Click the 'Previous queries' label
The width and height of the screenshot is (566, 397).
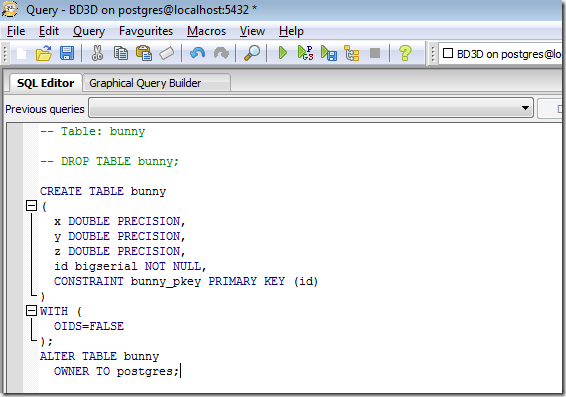tap(45, 109)
